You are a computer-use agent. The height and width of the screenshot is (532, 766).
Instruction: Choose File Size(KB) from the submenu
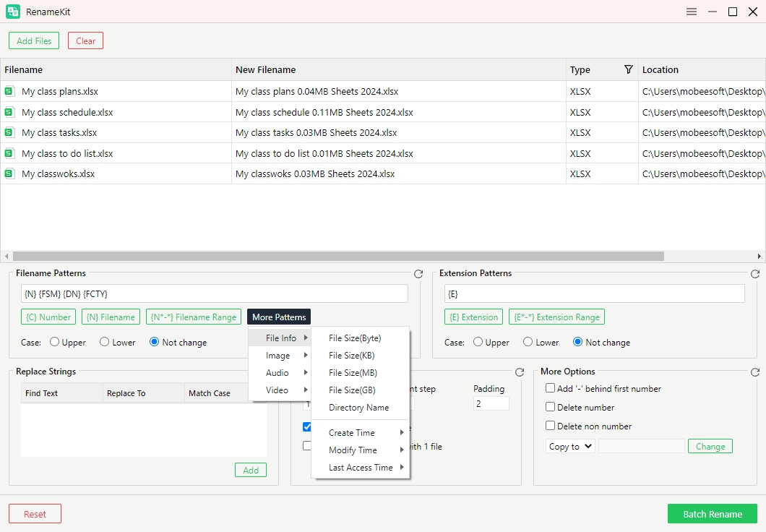(x=361, y=355)
